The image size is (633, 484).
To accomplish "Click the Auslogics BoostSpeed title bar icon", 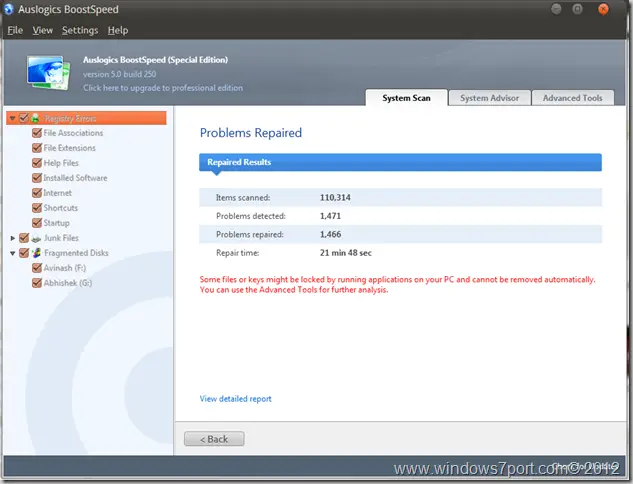I will tap(9, 9).
